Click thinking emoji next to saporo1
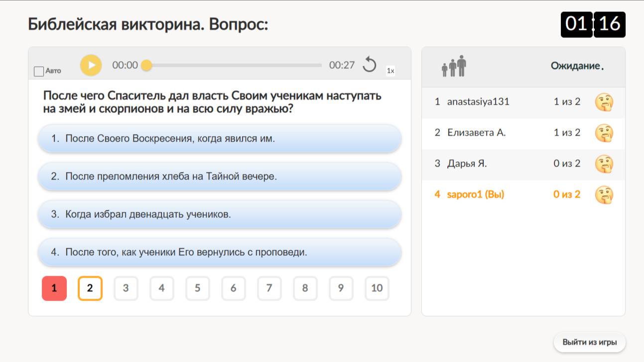Screen dimensions: 644x362 click(x=604, y=195)
